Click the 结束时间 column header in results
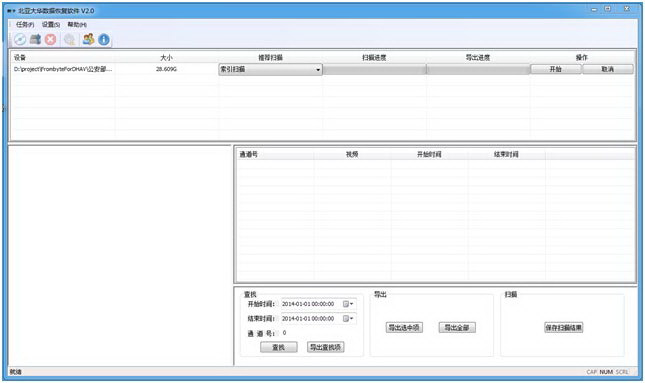This screenshot has height=383, width=645. click(x=506, y=154)
